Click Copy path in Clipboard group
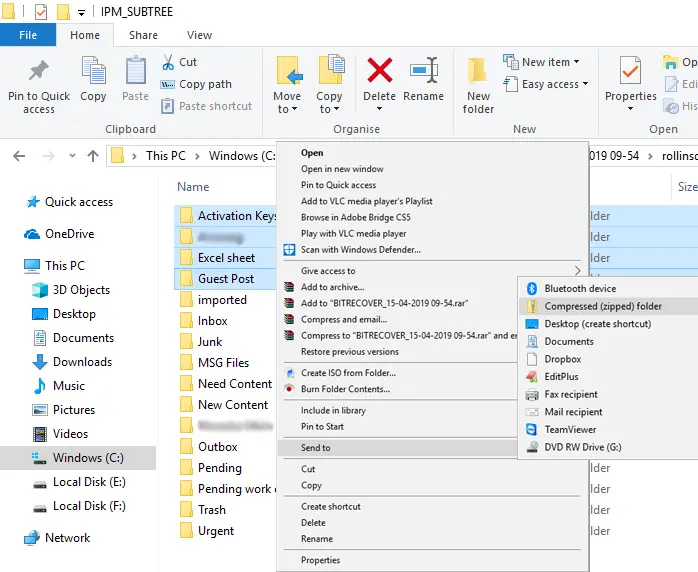 204,84
